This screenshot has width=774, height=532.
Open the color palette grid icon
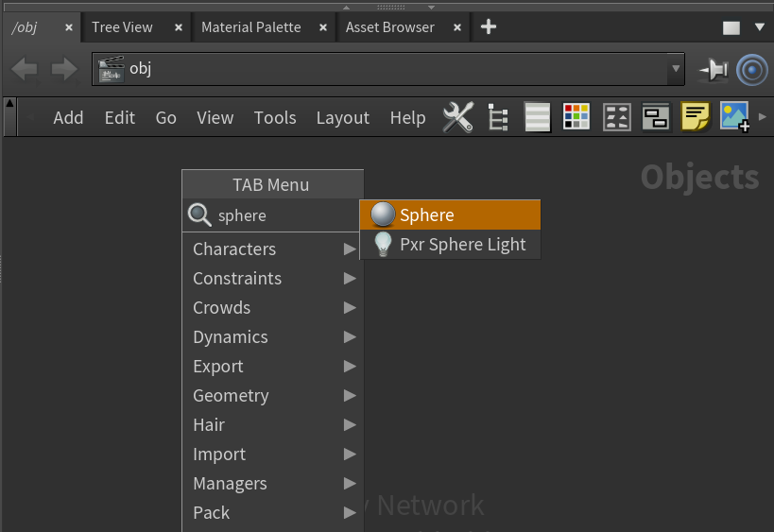pos(576,117)
